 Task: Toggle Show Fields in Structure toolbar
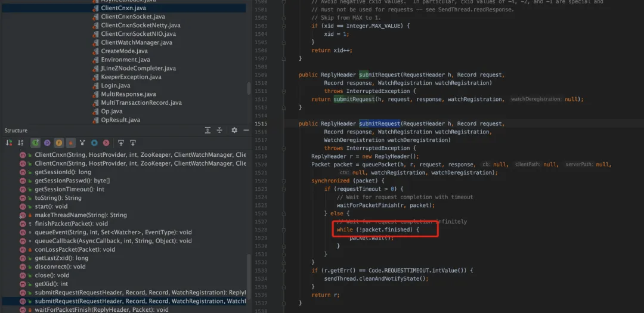[59, 143]
